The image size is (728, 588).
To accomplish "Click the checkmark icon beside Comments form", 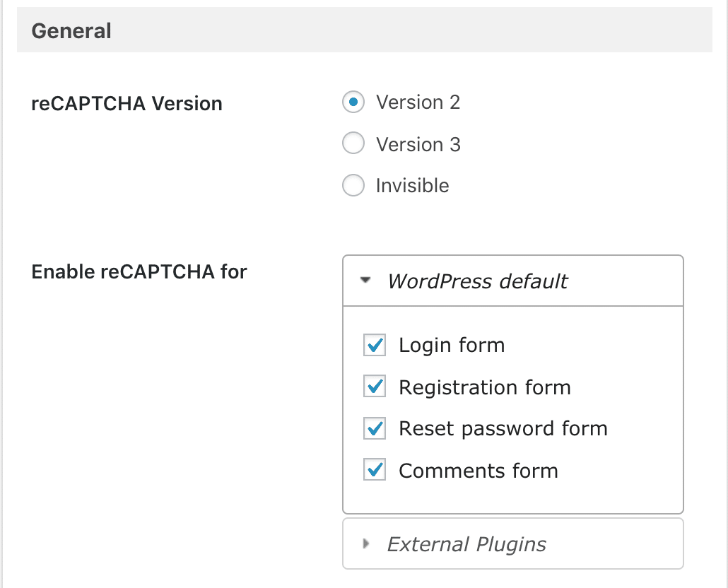I will pyautogui.click(x=375, y=470).
